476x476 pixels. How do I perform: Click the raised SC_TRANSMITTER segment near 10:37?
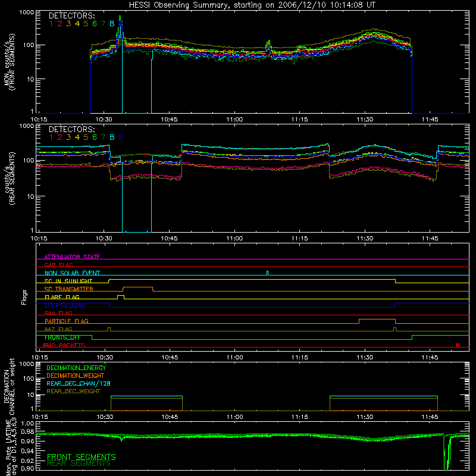click(138, 289)
